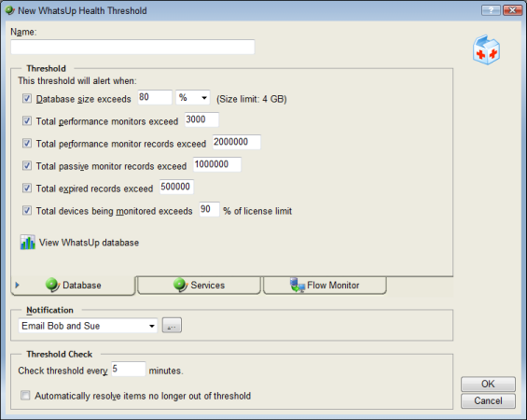Toggle the Database size exceeds checkbox

point(27,99)
